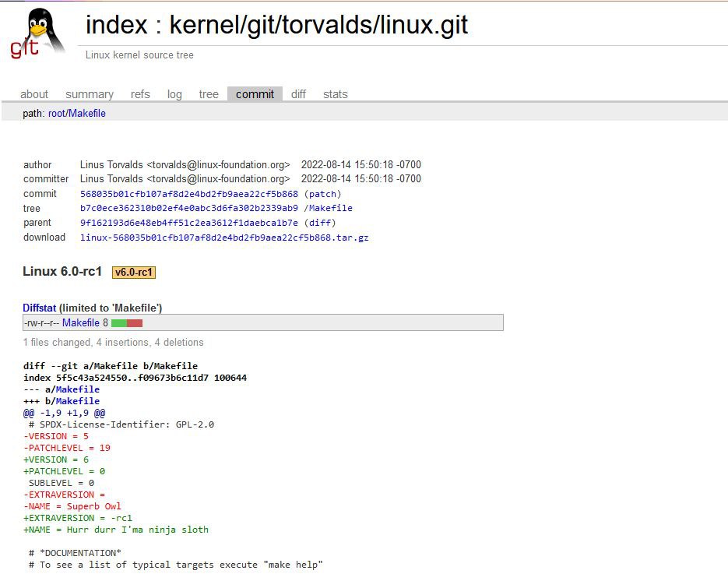Click the @@ -1,9 +1,9 @@ hunk header

(x=64, y=413)
